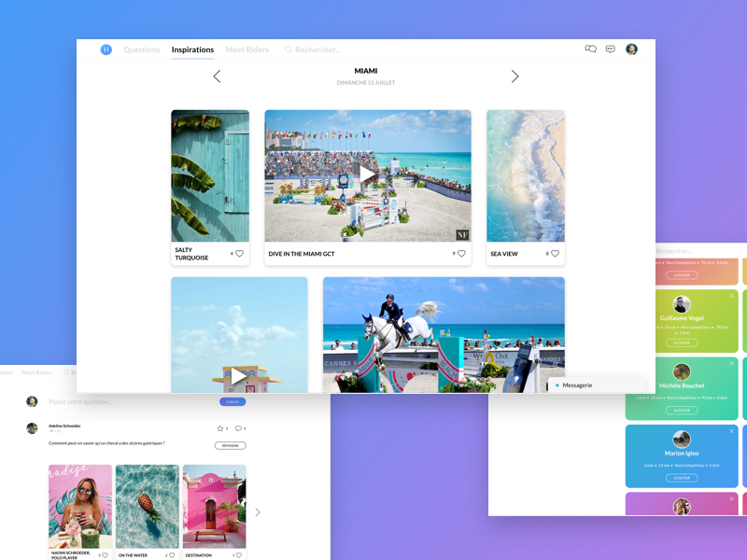
Task: Add Marion Igloo with Ajouter
Action: tap(682, 478)
